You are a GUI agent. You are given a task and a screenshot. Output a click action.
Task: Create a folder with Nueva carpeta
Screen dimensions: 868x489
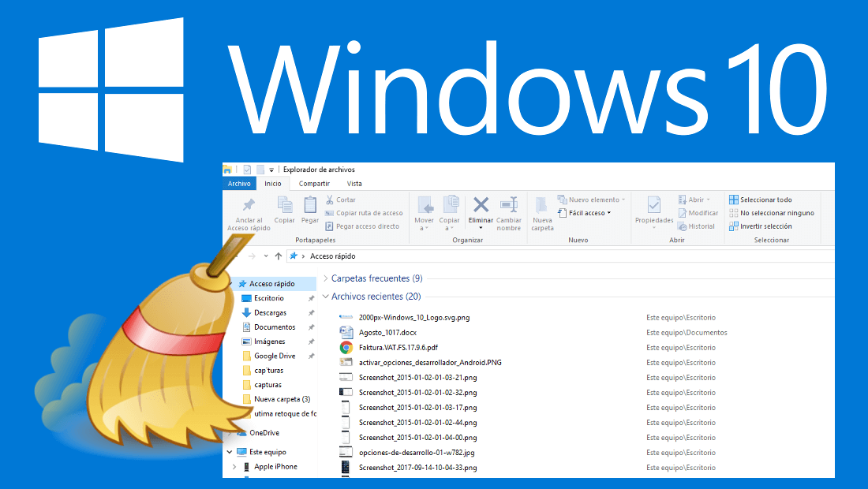tap(543, 214)
